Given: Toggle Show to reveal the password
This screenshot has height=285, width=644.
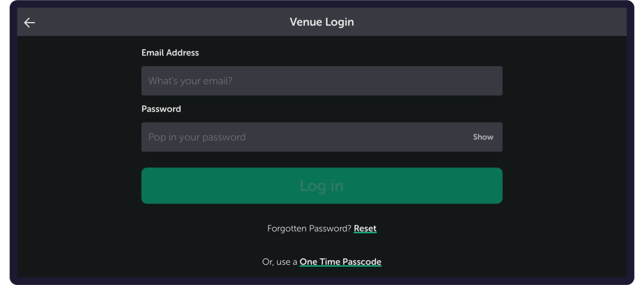Looking at the screenshot, I should [483, 137].
